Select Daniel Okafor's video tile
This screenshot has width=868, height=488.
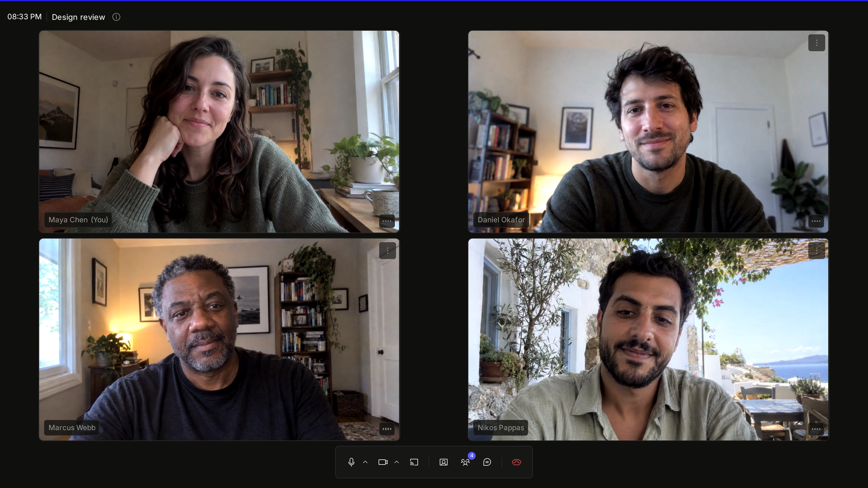(x=648, y=131)
